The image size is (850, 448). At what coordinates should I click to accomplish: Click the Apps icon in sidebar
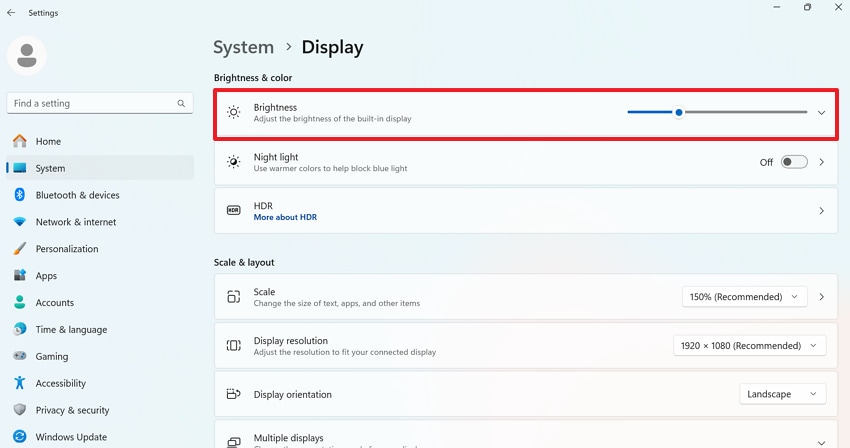click(x=20, y=276)
